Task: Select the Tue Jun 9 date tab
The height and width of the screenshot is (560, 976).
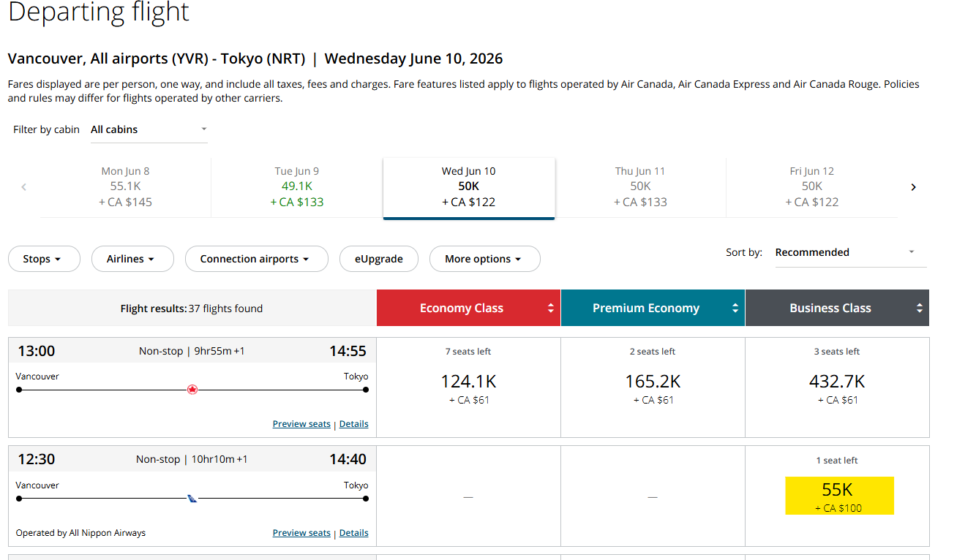Action: [297, 187]
